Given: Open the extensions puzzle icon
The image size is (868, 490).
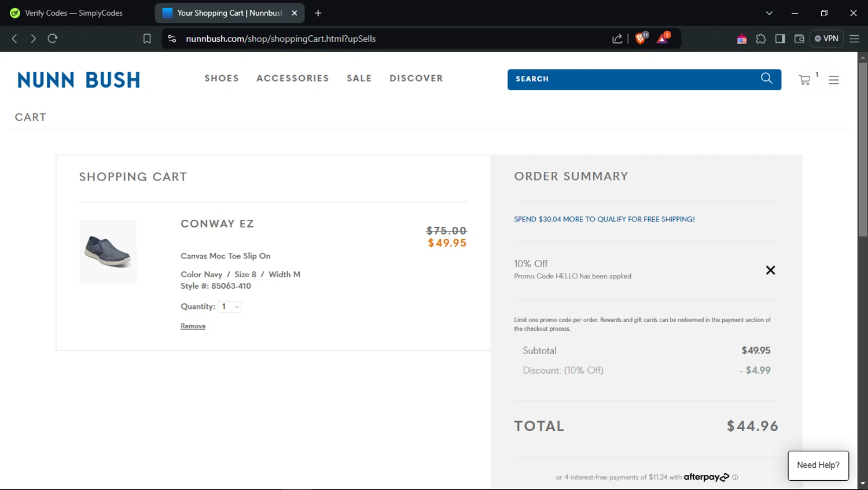Looking at the screenshot, I should (761, 39).
